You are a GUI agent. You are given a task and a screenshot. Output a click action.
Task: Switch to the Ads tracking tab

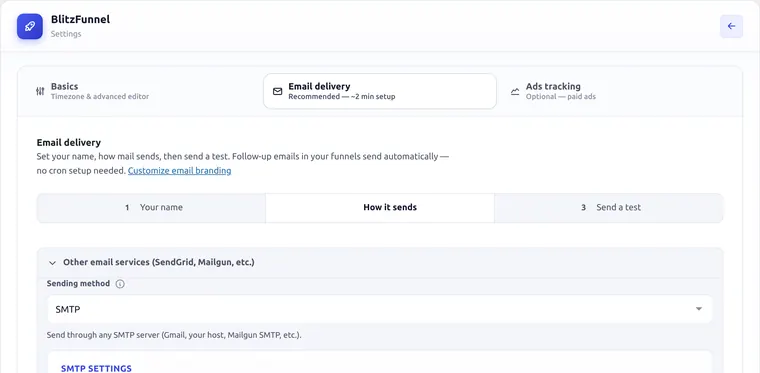pos(618,91)
